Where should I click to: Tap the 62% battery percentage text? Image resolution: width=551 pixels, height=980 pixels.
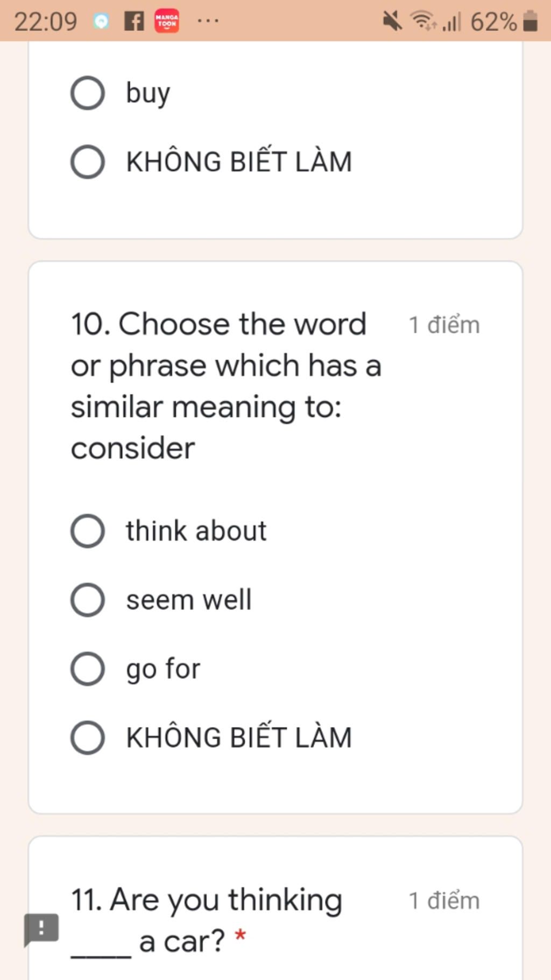(x=493, y=22)
